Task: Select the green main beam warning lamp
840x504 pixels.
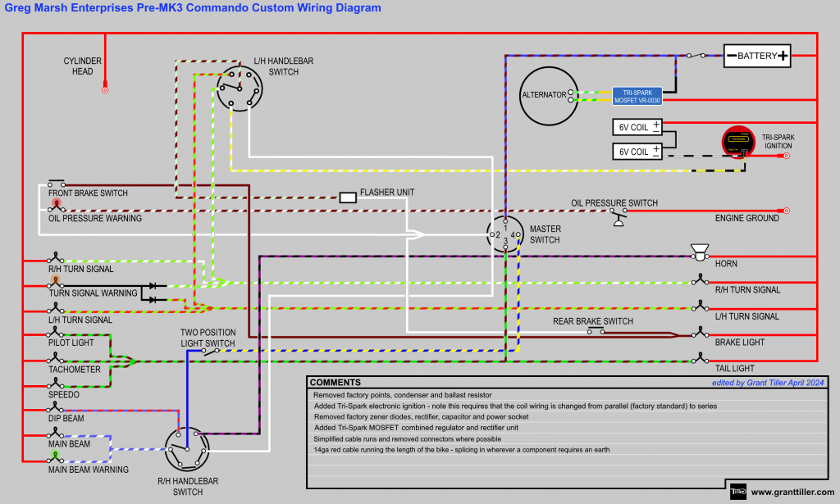Action: 56,454
